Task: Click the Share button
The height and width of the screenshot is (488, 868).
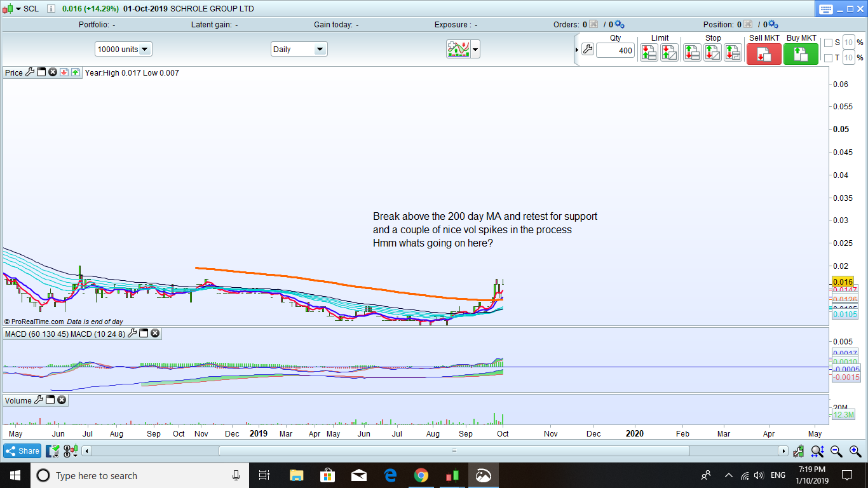Action: pos(22,451)
